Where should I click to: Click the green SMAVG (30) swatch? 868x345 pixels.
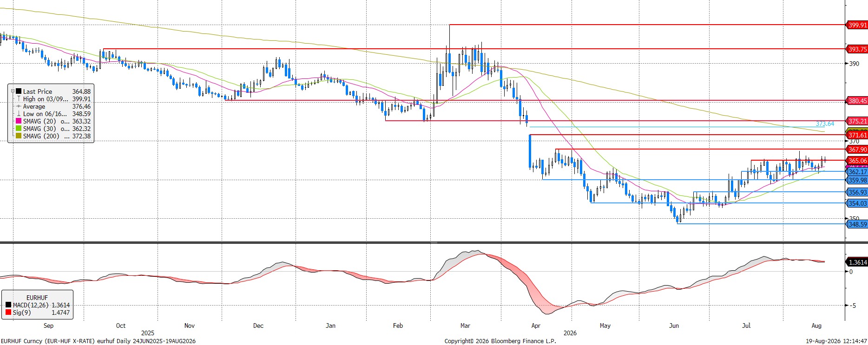pyautogui.click(x=19, y=129)
